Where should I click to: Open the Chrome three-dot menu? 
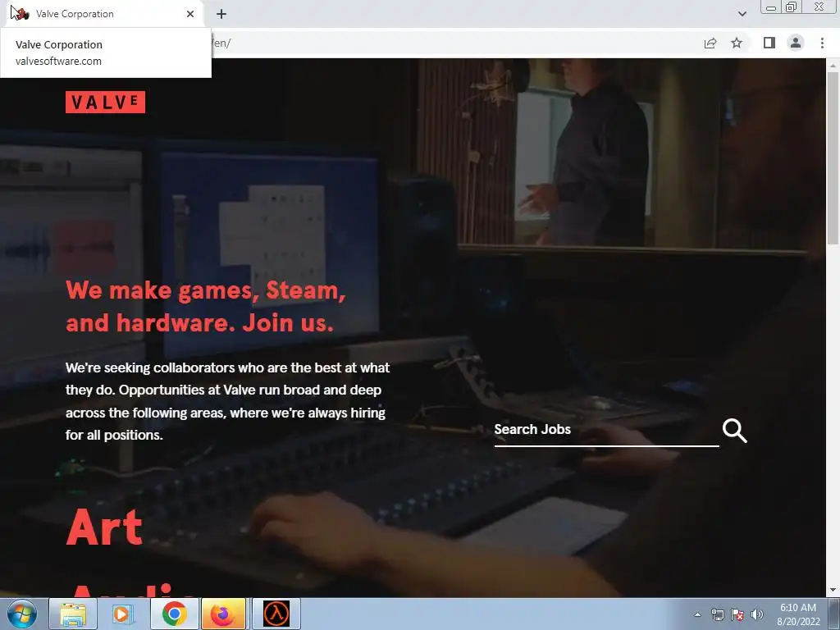(x=822, y=43)
